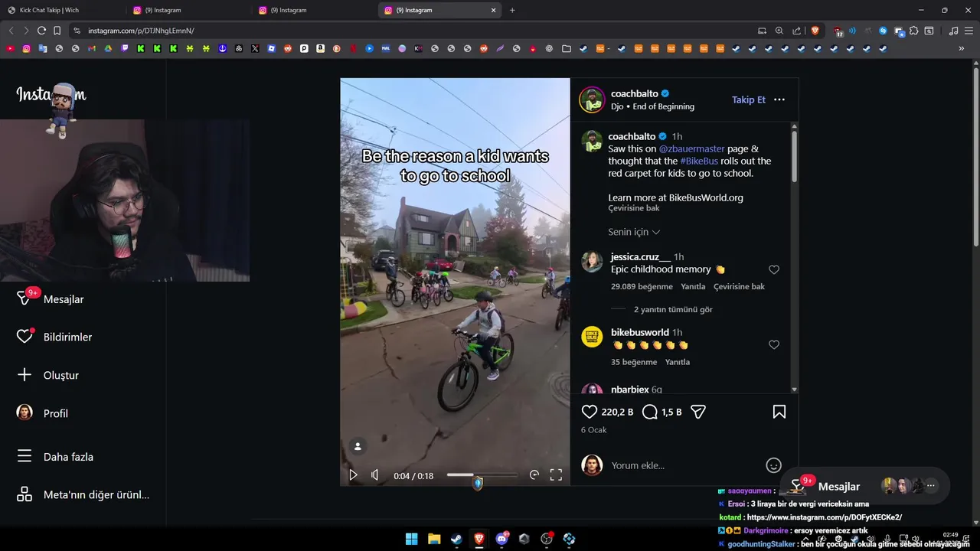
Task: Open the browser main hamburger menu
Action: 969,31
